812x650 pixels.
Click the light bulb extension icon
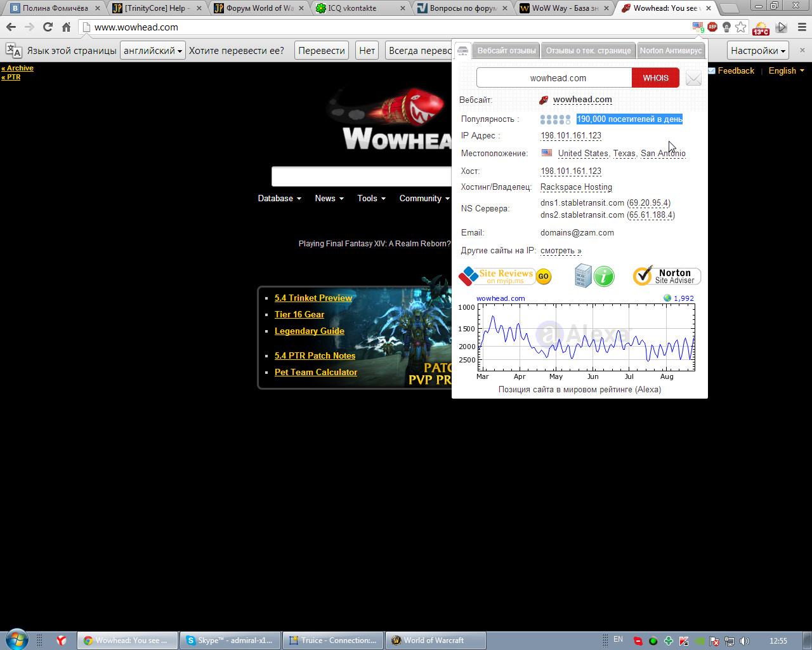coord(726,27)
